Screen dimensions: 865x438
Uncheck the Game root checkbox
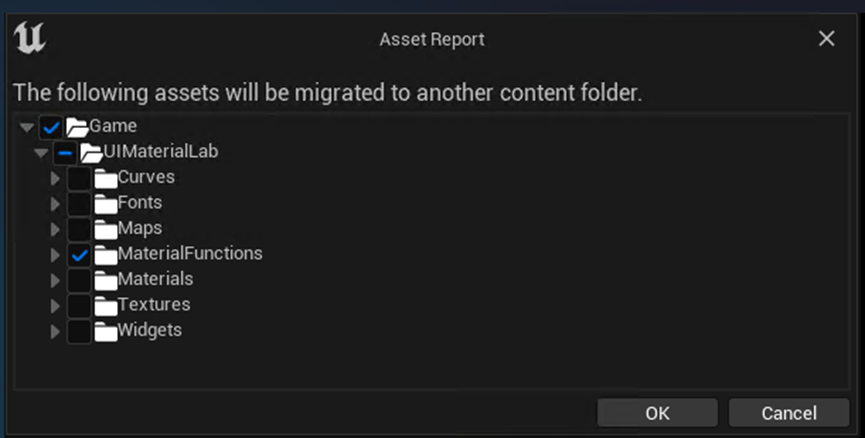tap(51, 127)
